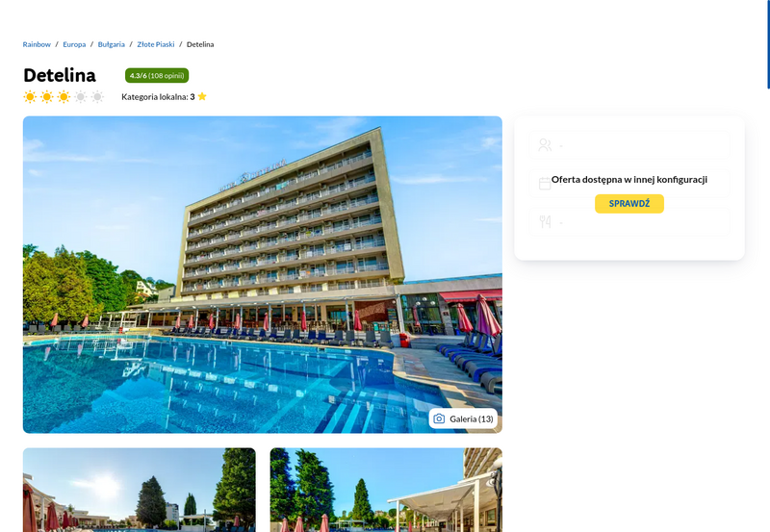Screen dimensions: 770x532
Task: Click the first sun rating icon
Action: (30, 96)
